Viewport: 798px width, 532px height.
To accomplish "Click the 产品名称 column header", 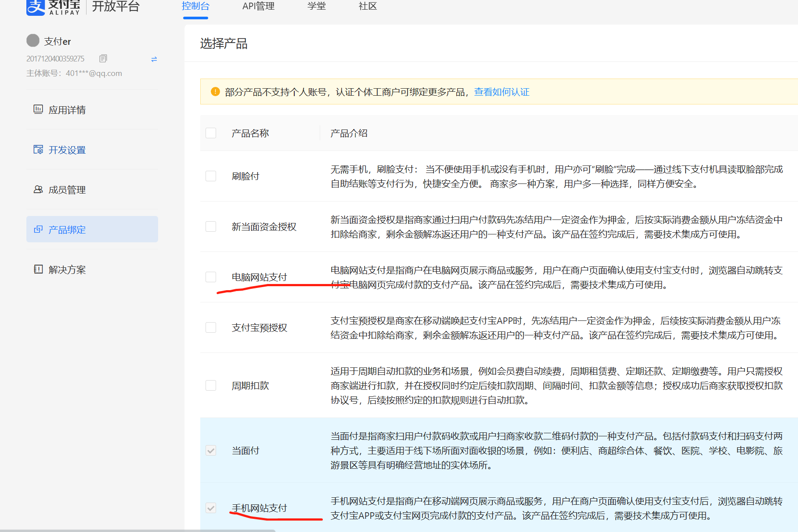I will tap(250, 133).
